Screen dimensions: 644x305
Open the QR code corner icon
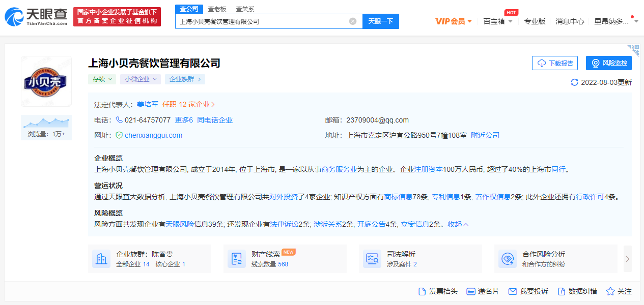tap(633, 50)
